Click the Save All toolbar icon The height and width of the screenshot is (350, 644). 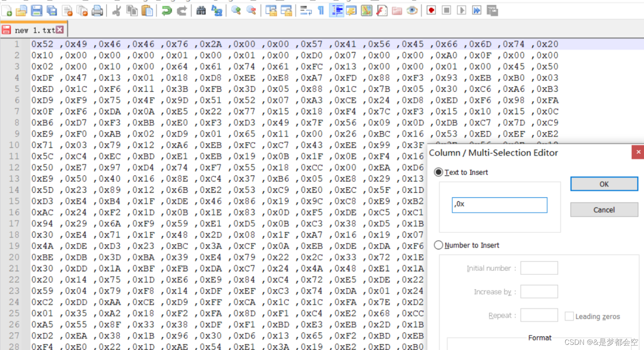point(52,11)
